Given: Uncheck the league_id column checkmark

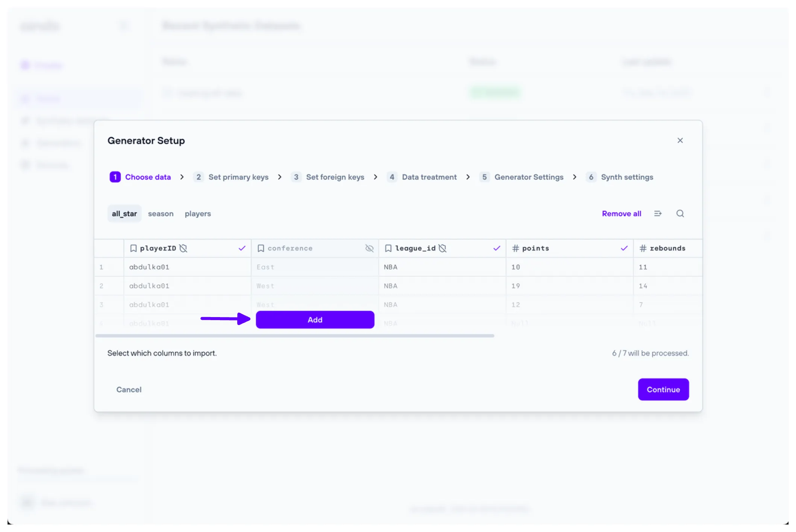Looking at the screenshot, I should tap(497, 248).
